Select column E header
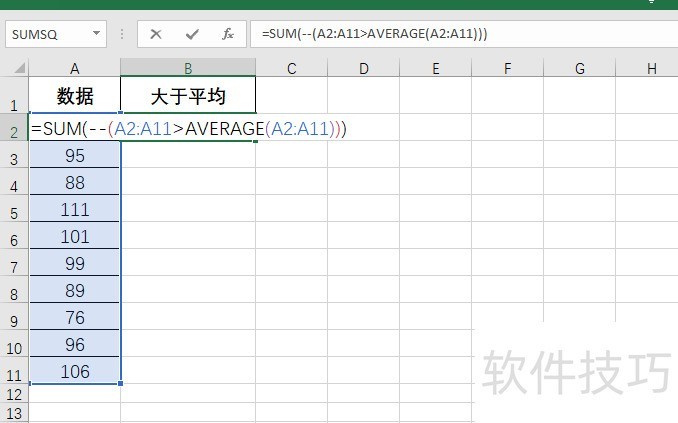The height and width of the screenshot is (423, 678). coord(435,68)
